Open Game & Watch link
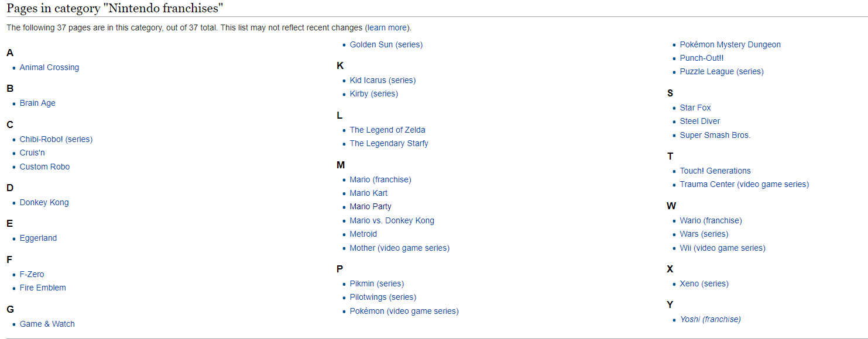The width and height of the screenshot is (868, 339). [47, 324]
